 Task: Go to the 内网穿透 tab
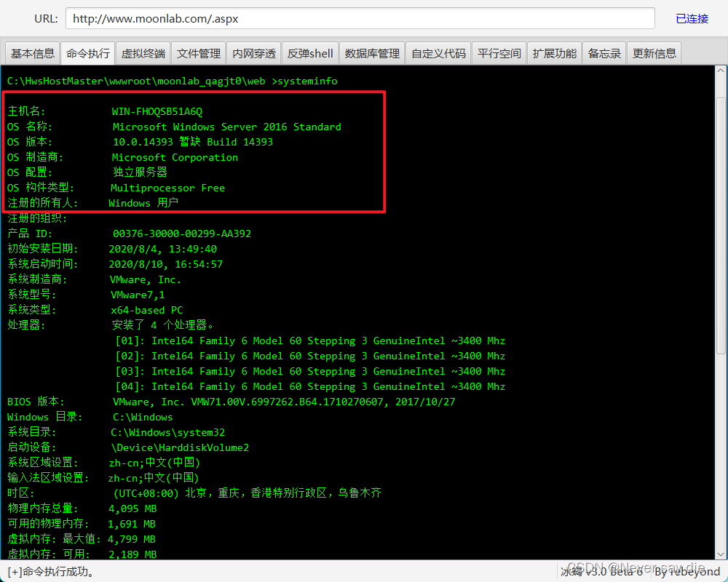pyautogui.click(x=254, y=53)
